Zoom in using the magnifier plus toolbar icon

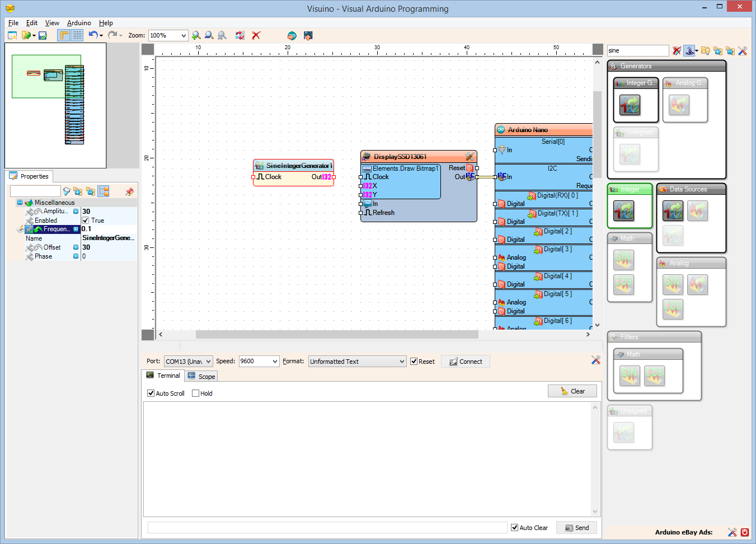[x=196, y=35]
